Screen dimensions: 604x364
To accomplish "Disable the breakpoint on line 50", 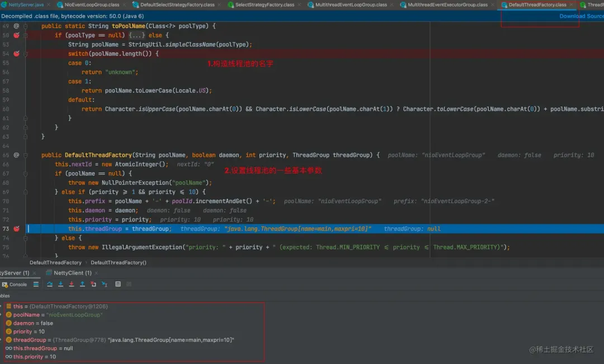I will point(16,35).
